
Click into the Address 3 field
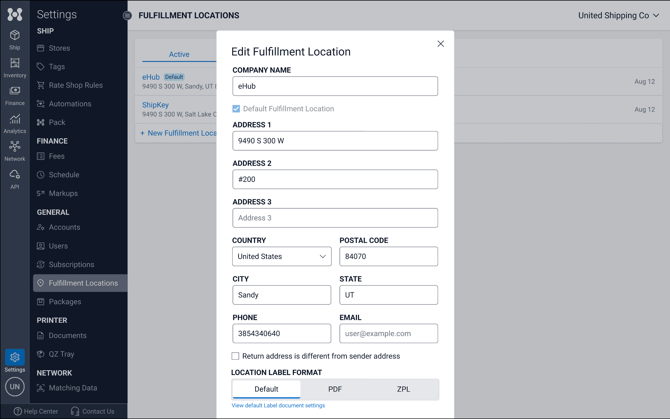335,218
